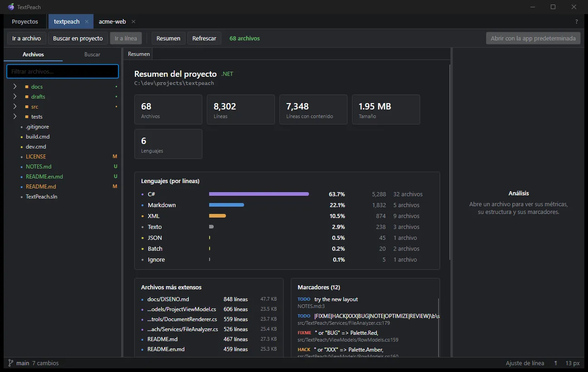Image resolution: width=588 pixels, height=372 pixels.
Task: Focus the Filtrar archivos input field
Action: [x=63, y=71]
